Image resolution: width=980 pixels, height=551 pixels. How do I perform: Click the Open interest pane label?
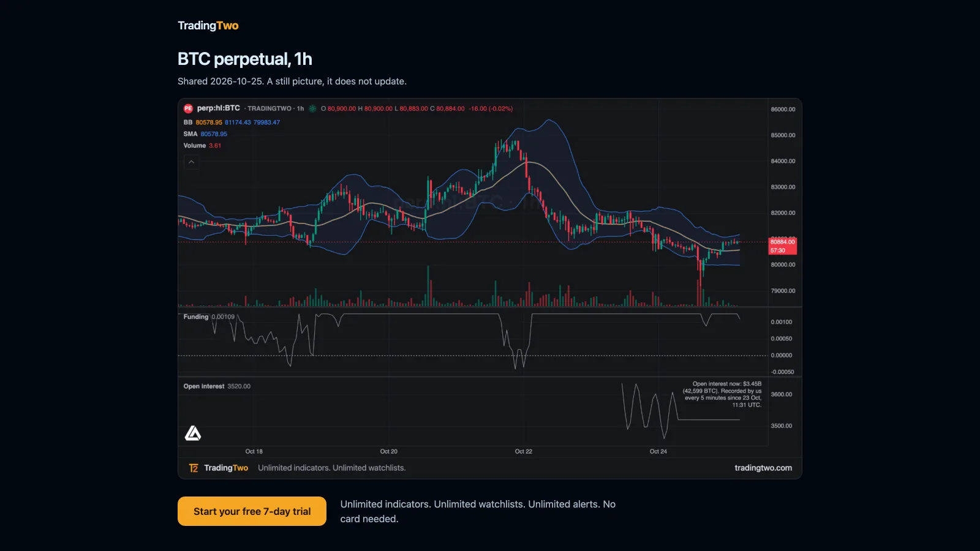coord(203,386)
